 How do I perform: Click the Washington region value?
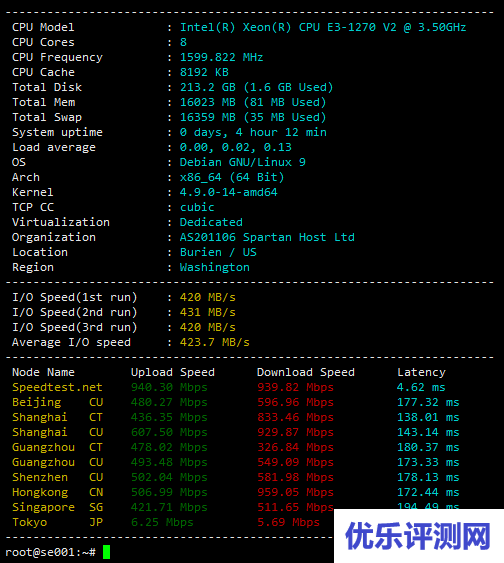214,267
